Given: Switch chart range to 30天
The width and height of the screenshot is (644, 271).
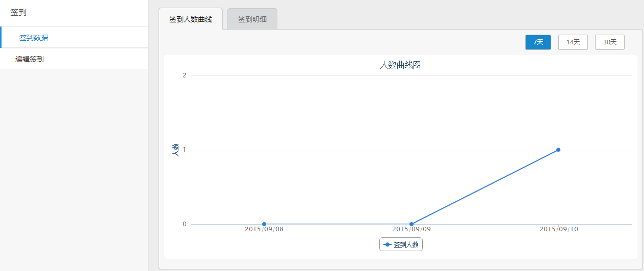Looking at the screenshot, I should tap(609, 42).
